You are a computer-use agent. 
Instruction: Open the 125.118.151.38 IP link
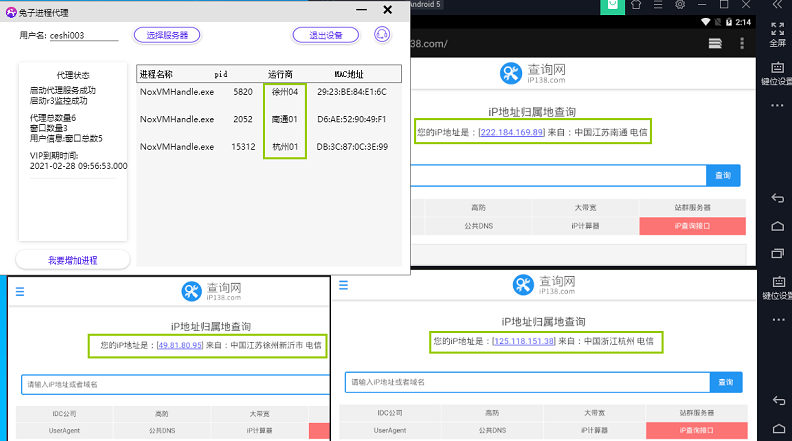524,341
